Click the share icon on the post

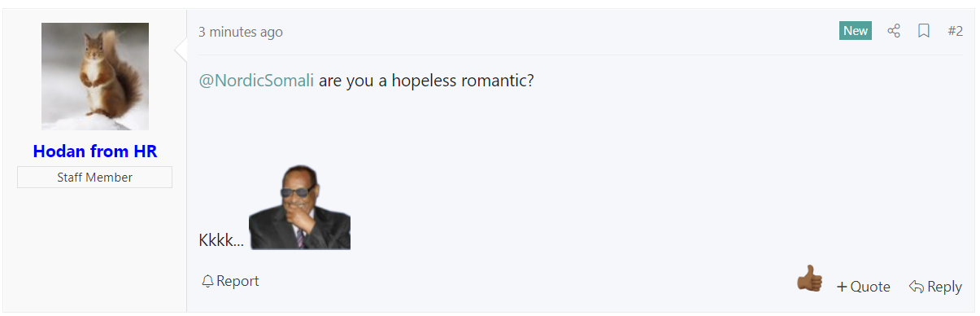click(x=894, y=31)
